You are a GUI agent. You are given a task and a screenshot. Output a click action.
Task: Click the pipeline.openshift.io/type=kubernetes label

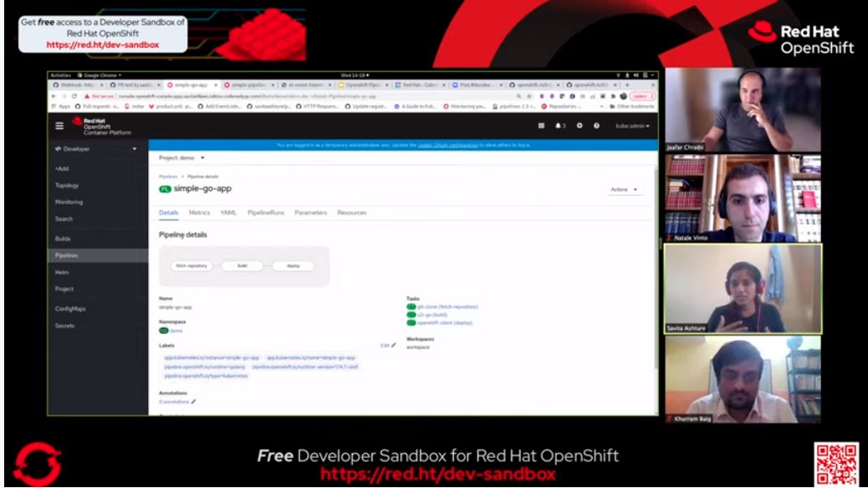206,376
